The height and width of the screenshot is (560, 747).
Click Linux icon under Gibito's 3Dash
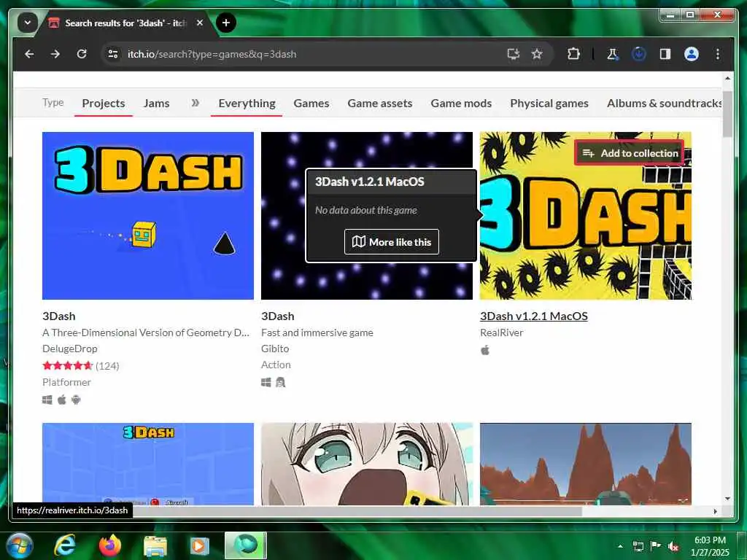click(281, 382)
